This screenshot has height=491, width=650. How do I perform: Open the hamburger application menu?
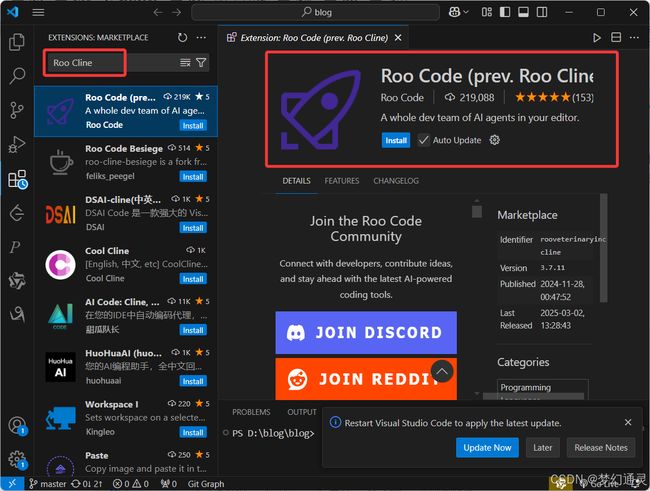[x=38, y=12]
